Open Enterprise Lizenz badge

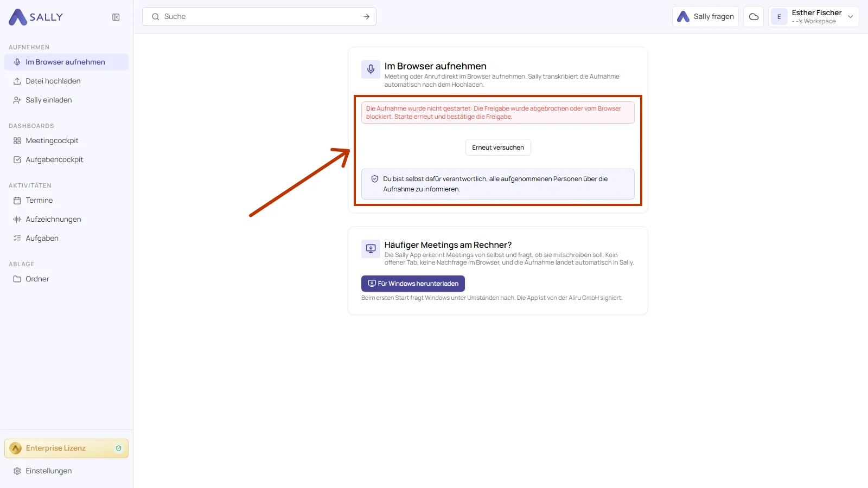click(66, 448)
